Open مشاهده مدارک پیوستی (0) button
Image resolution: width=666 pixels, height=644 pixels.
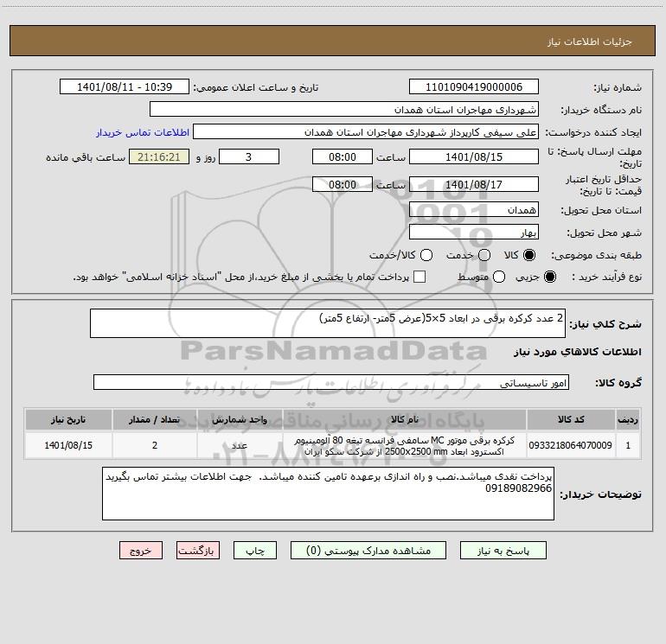tap(368, 550)
